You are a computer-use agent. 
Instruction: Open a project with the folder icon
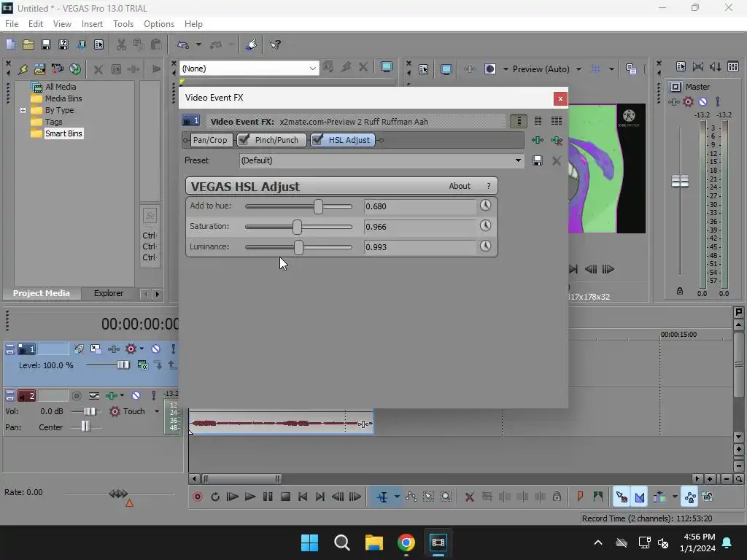[28, 44]
